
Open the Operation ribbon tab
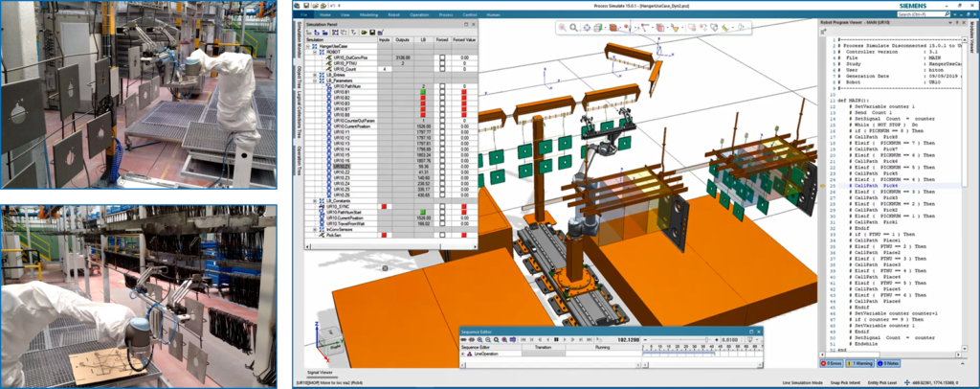click(x=419, y=13)
